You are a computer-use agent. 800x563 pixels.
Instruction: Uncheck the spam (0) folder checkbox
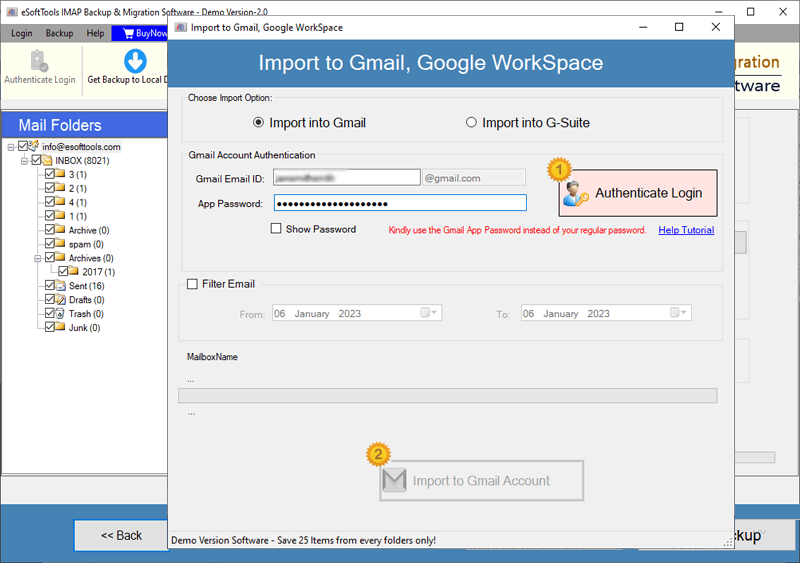click(x=49, y=243)
